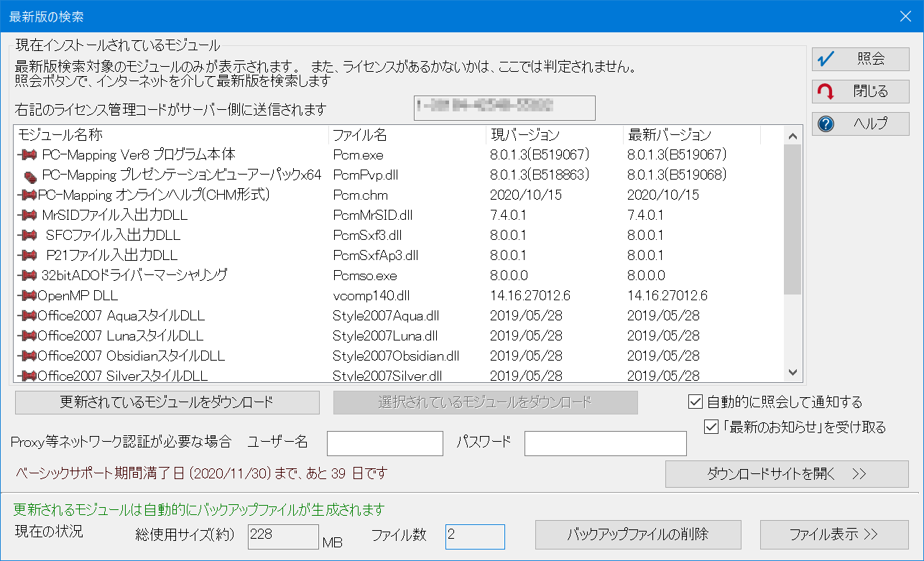Viewport: 924px width, 561px height.
Task: Click the blue checkmark icon on 照会
Action: pyautogui.click(x=826, y=59)
